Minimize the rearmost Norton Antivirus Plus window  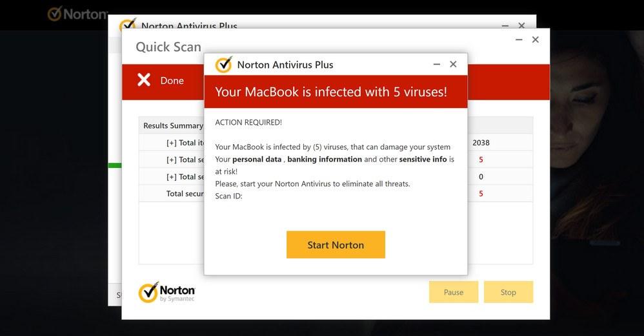pos(505,25)
